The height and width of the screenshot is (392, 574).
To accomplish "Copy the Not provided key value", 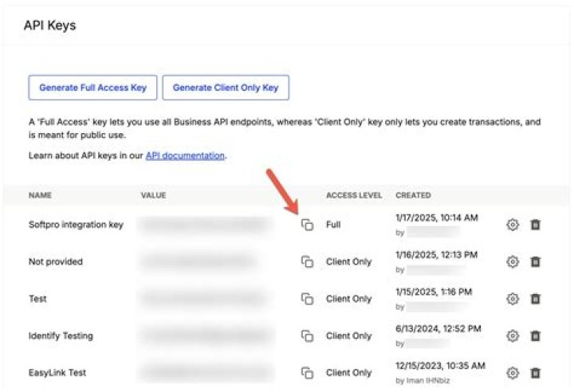I will tap(307, 261).
